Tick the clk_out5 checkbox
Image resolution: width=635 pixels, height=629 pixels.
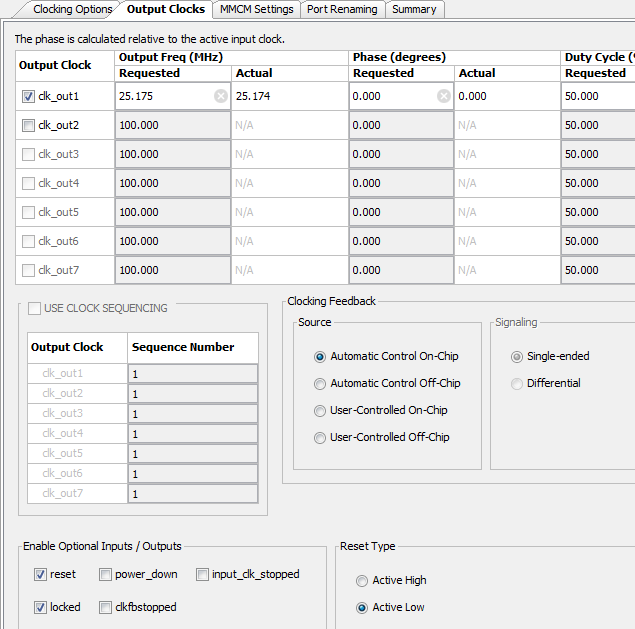28,212
